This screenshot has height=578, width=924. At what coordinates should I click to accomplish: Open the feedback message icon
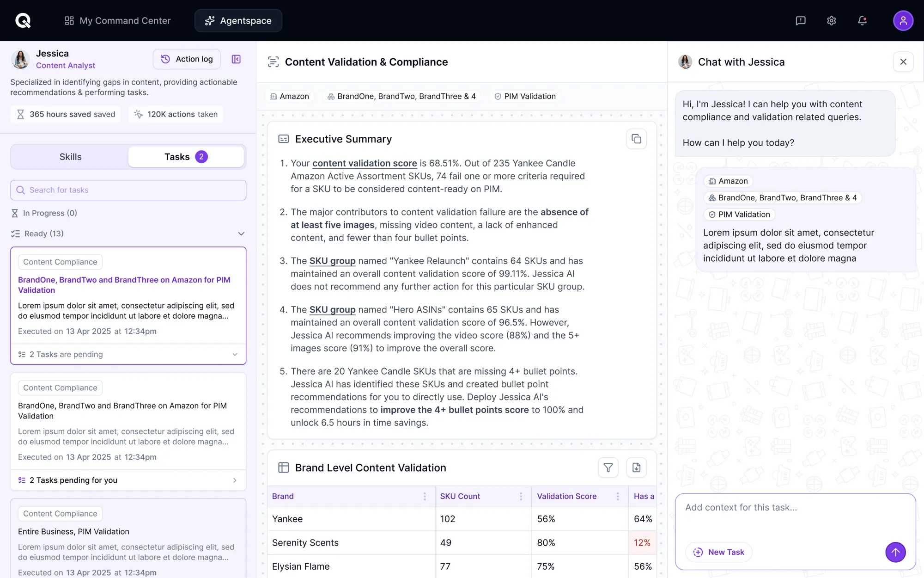pos(801,20)
